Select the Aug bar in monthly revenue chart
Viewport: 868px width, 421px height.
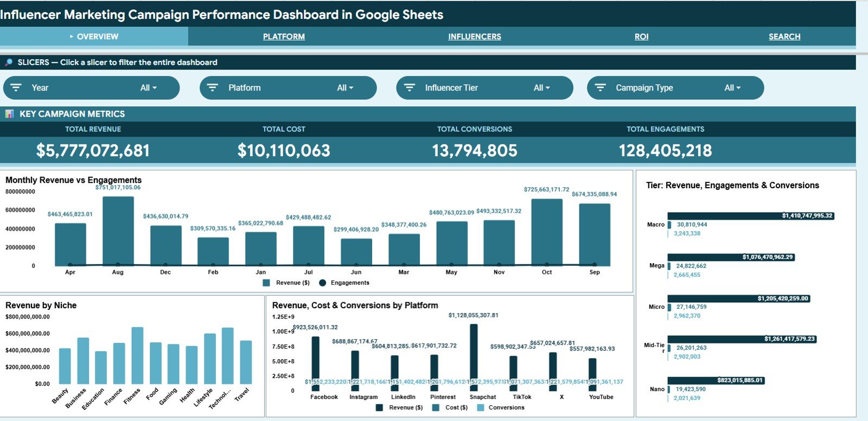pyautogui.click(x=118, y=231)
